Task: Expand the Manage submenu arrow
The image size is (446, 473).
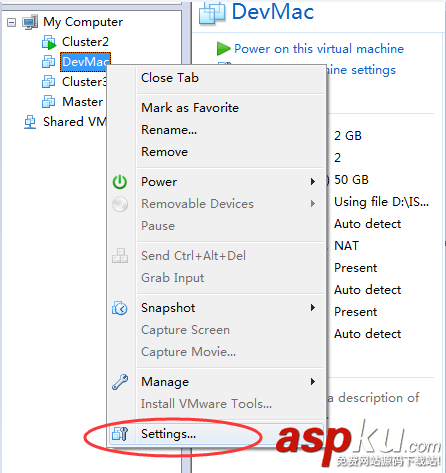Action: (x=312, y=382)
